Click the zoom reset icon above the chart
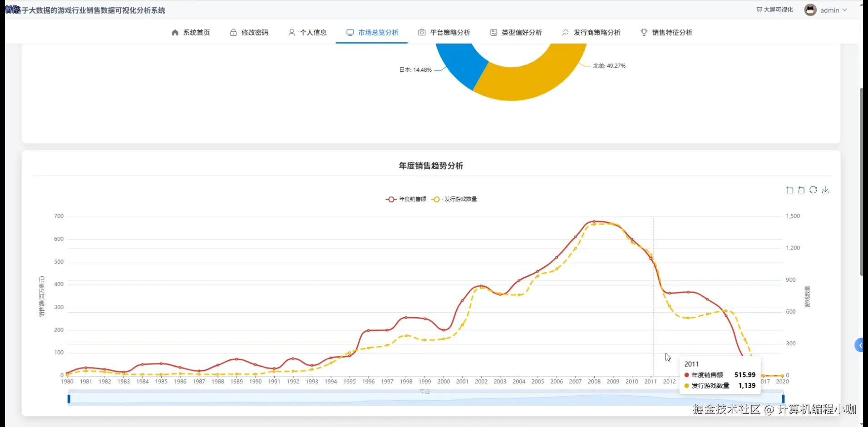Screen dimensions: 868x427 (802, 190)
